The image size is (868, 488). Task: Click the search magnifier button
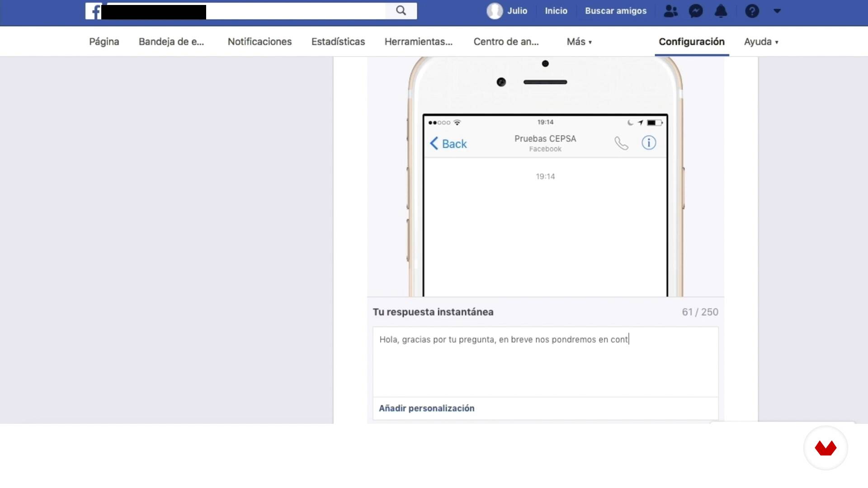pos(401,11)
